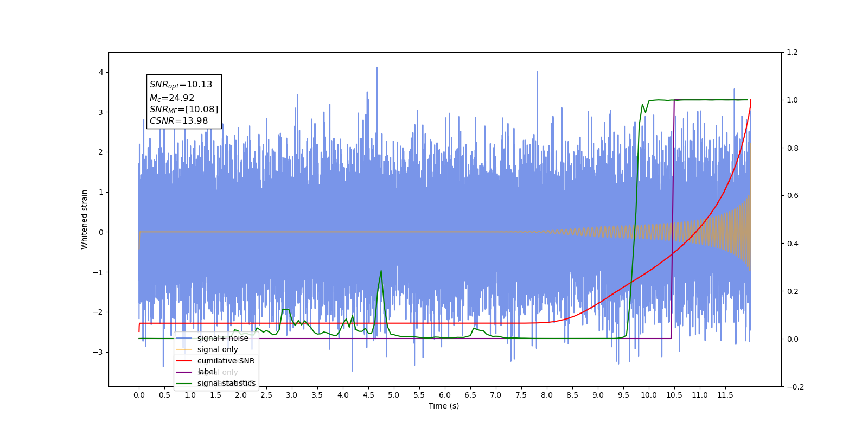The image size is (868, 434).
Task: Click the 5.0 tick on time axis
Action: point(394,395)
